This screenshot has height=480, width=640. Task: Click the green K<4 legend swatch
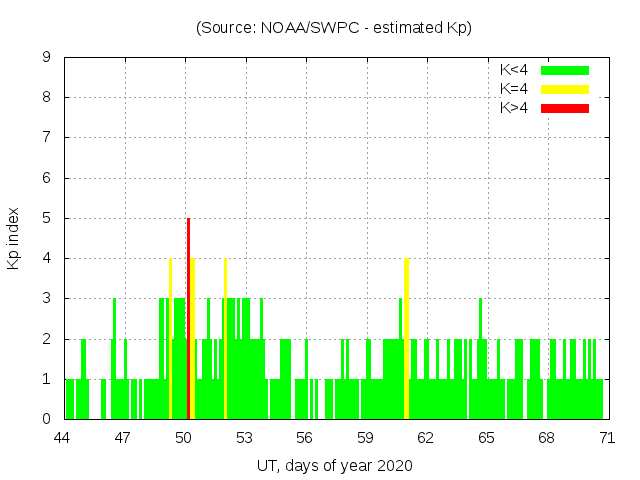point(565,70)
